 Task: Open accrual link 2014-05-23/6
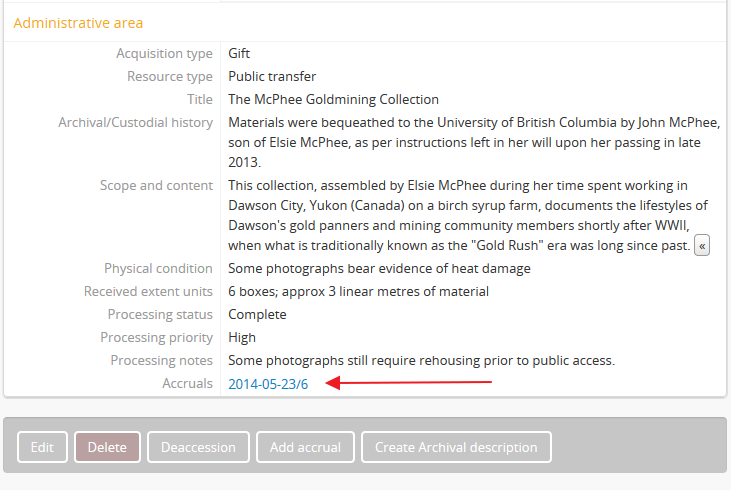point(268,383)
